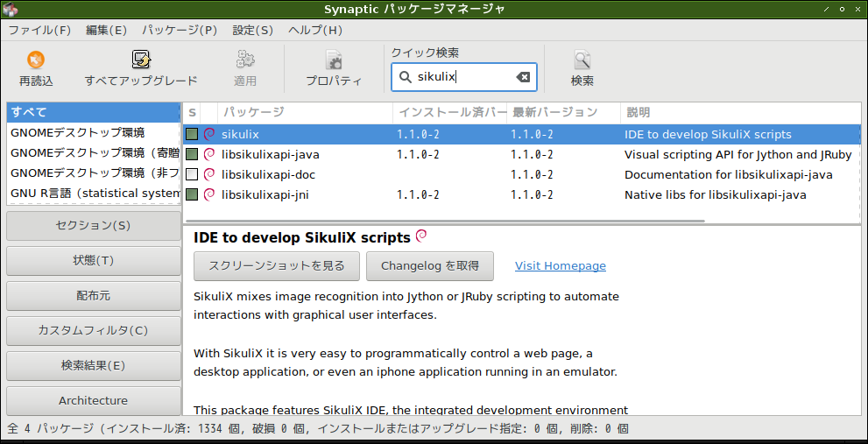Click the Synaptic app icon in the title bar
The image size is (868, 444).
[10, 9]
